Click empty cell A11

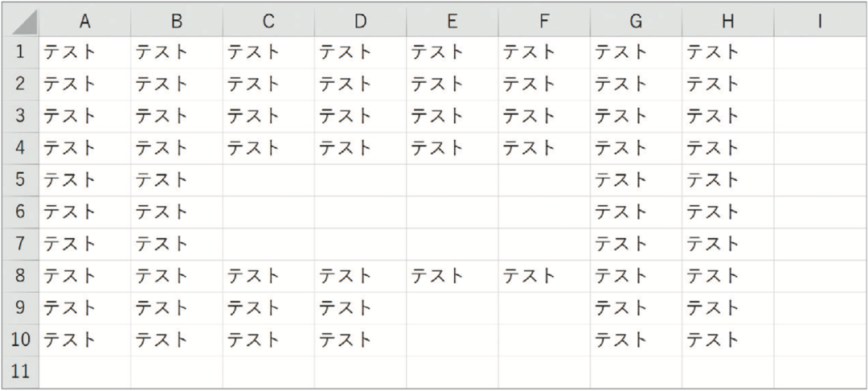pos(84,372)
